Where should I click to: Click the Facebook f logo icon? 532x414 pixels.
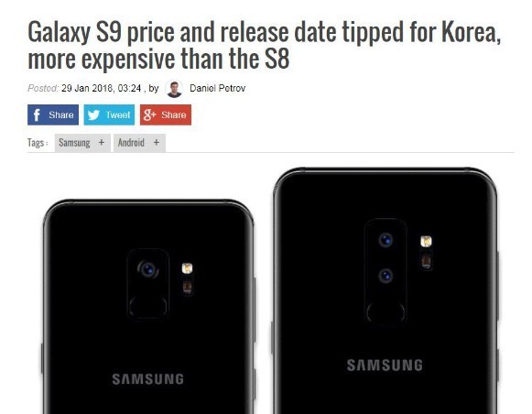coord(37,114)
